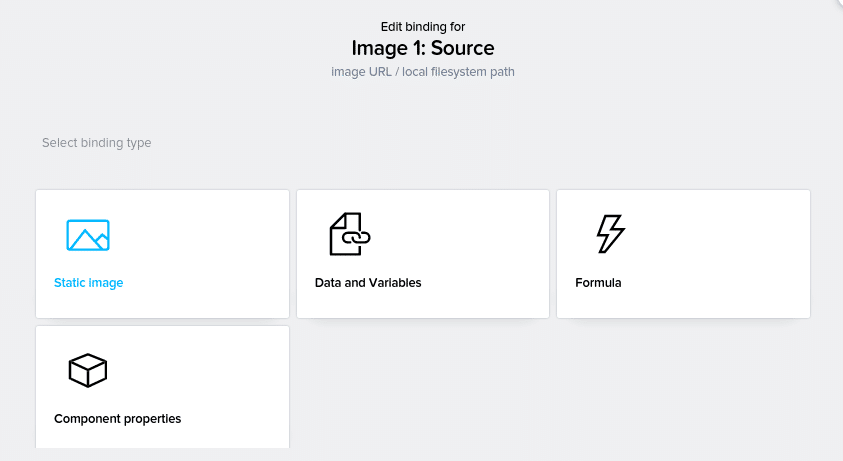
Task: Select the Static image binding type card
Action: (162, 254)
